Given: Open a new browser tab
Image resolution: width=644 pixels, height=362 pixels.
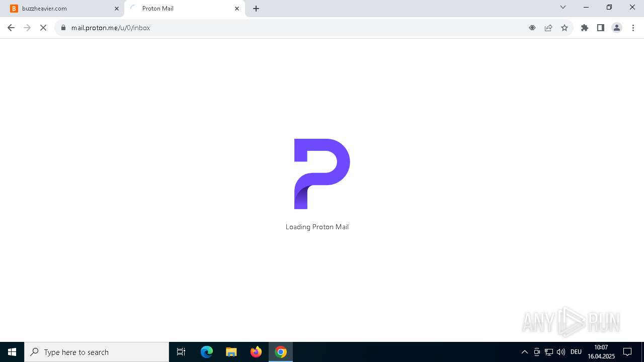Looking at the screenshot, I should (x=256, y=9).
